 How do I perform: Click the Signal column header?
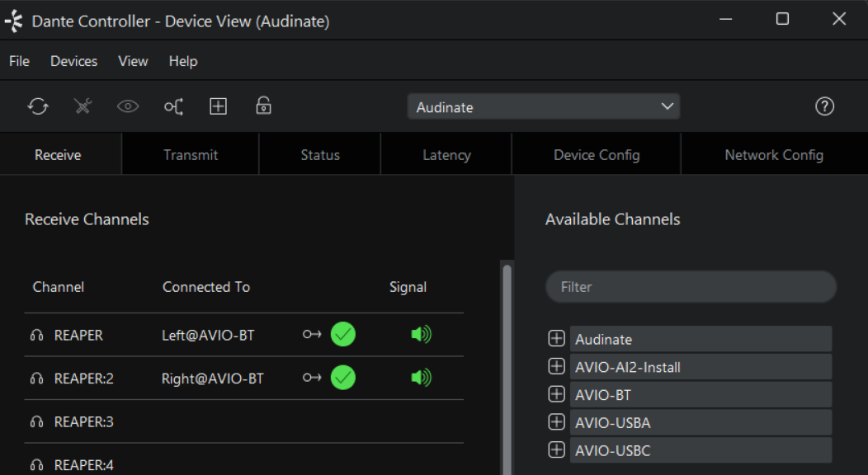[408, 287]
